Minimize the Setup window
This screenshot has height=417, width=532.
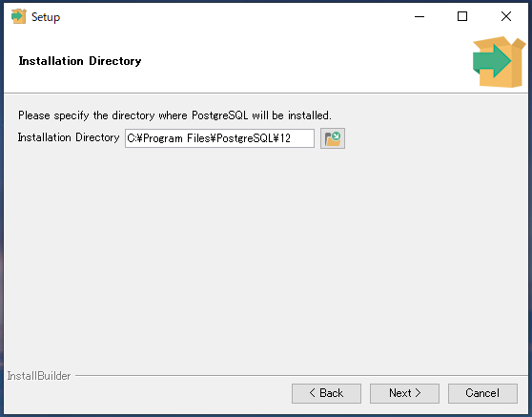click(419, 16)
